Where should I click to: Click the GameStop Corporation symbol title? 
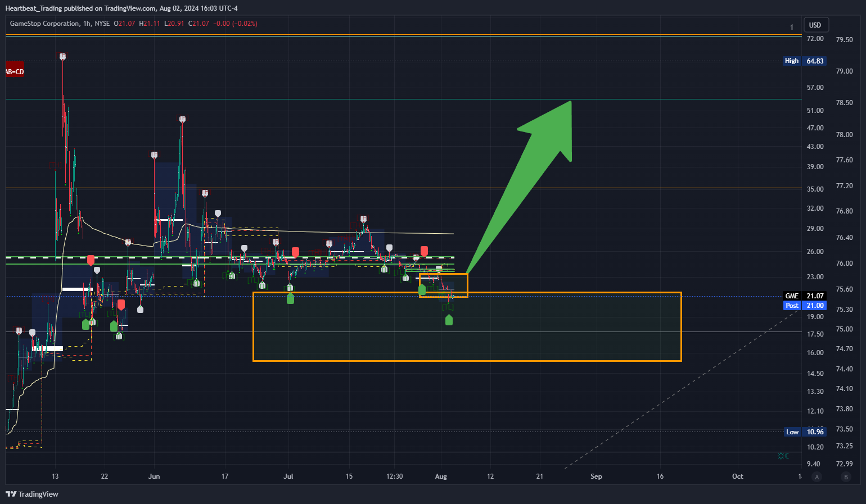[x=45, y=24]
